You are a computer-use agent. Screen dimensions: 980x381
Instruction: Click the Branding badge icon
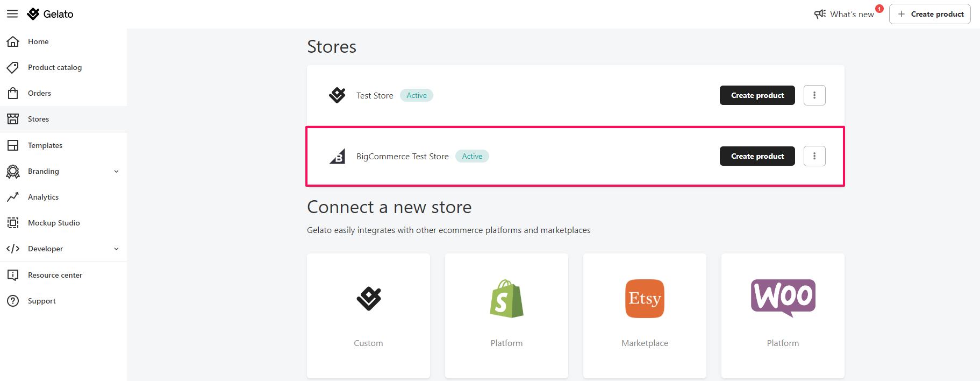[13, 171]
